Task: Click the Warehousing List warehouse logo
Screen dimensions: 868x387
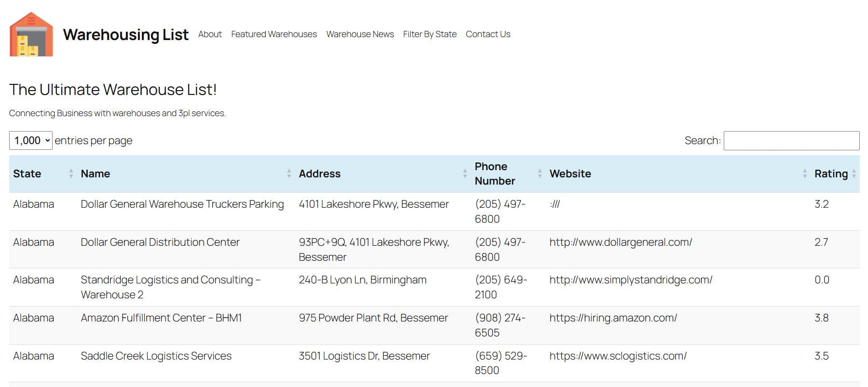Action: [31, 34]
